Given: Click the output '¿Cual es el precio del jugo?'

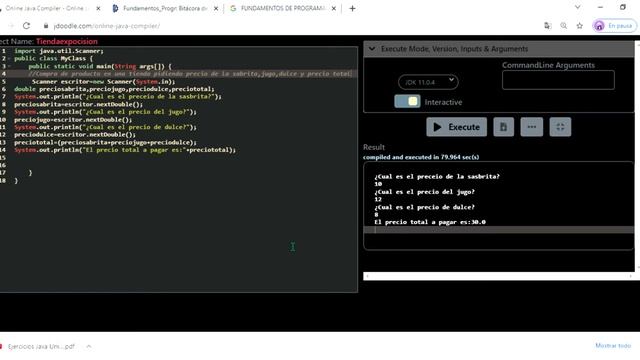Looking at the screenshot, I should click(x=424, y=192).
